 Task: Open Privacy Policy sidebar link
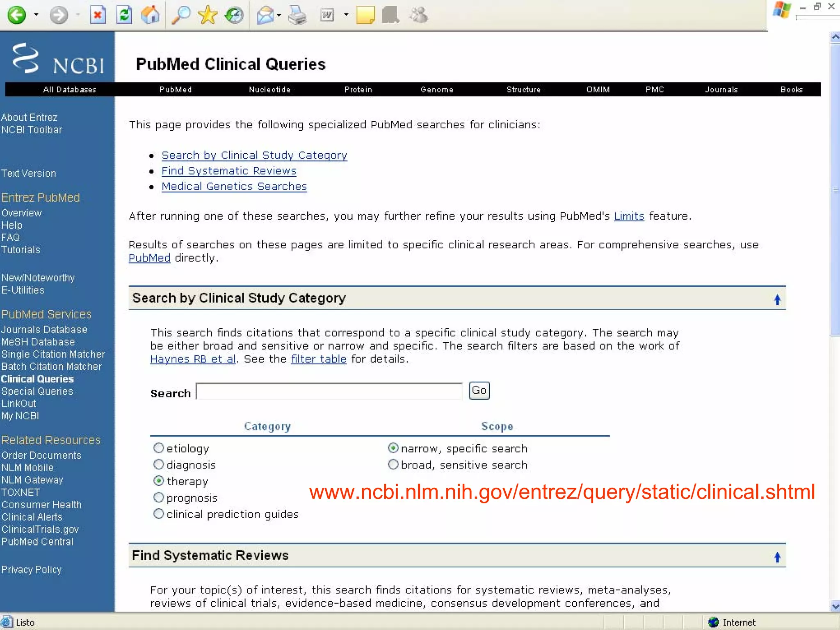pos(31,570)
